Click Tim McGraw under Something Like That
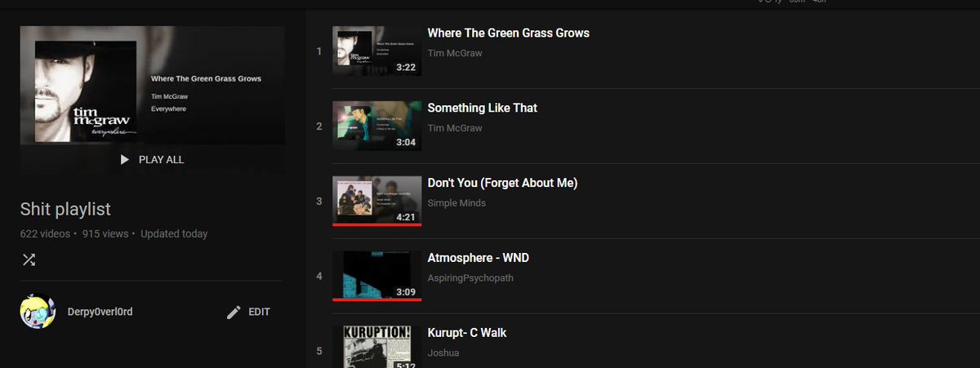Screen dimensions: 980x368 click(x=455, y=128)
